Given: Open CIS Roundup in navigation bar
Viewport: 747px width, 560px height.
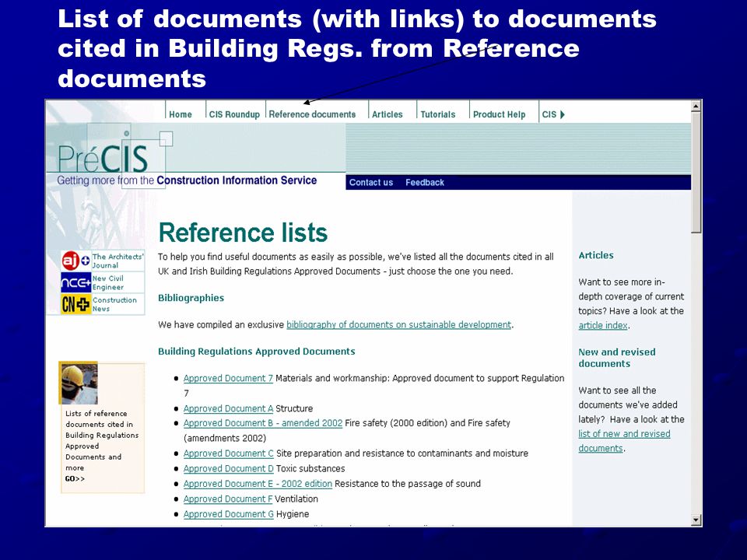Looking at the screenshot, I should point(234,115).
